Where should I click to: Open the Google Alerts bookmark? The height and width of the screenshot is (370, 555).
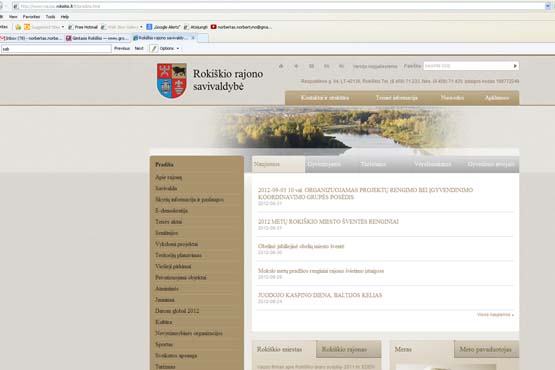click(x=163, y=27)
